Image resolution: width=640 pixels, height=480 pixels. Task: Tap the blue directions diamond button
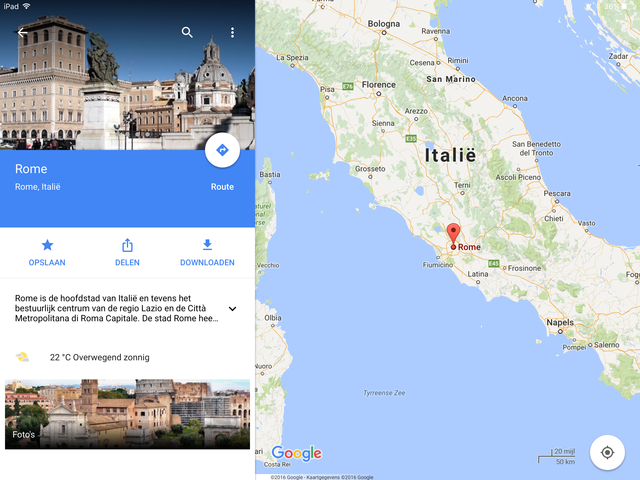click(x=222, y=150)
